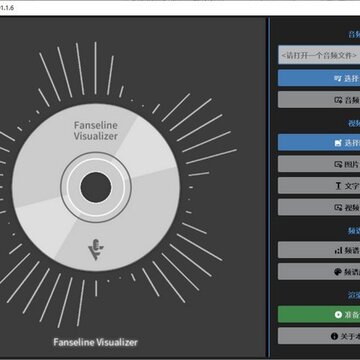Select the T text icon labeled 文字
The image size is (360, 360).
[x=338, y=186]
